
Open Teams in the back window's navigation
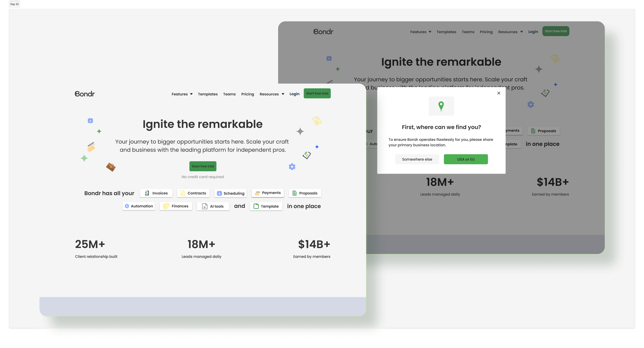point(468,32)
